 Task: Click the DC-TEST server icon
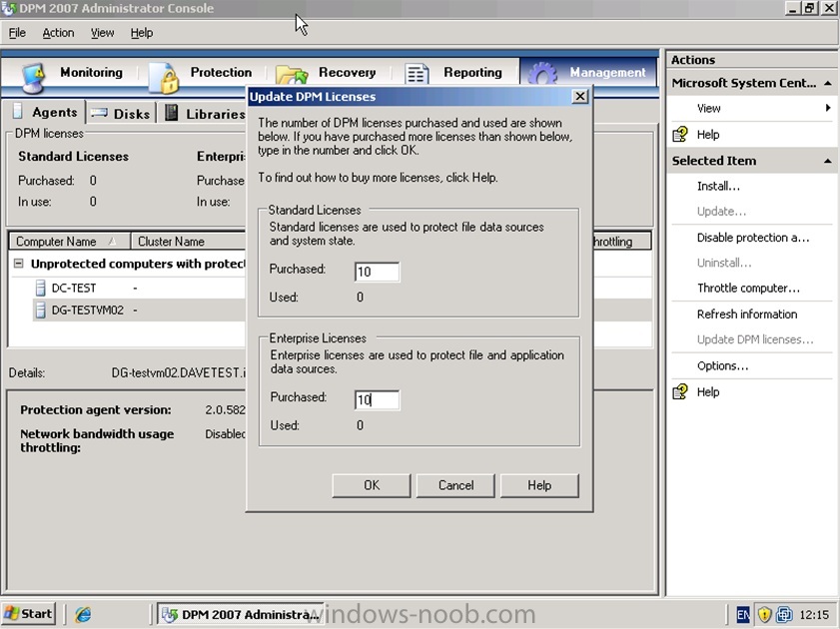[40, 288]
